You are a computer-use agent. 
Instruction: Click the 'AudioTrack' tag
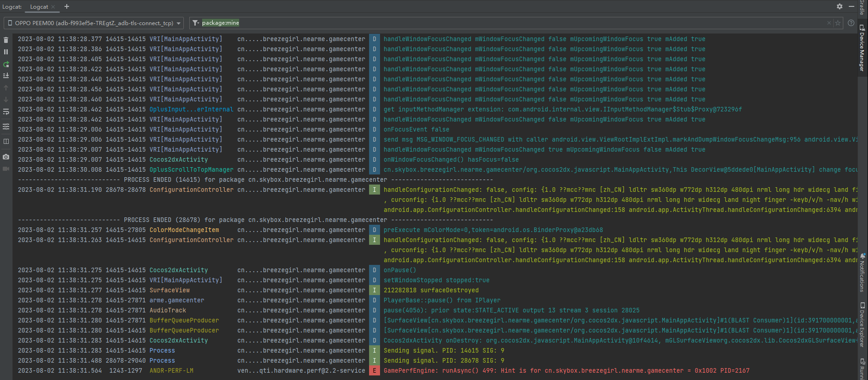[x=167, y=310]
